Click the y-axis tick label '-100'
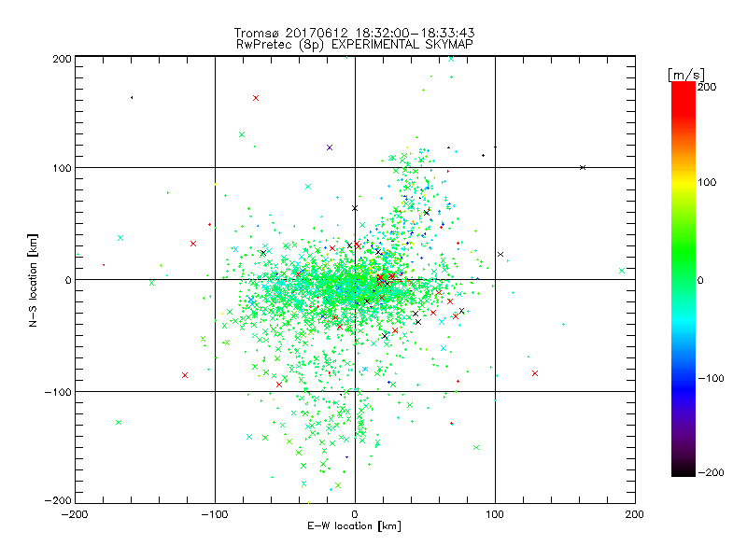This screenshot has height=560, width=747. tap(58, 392)
